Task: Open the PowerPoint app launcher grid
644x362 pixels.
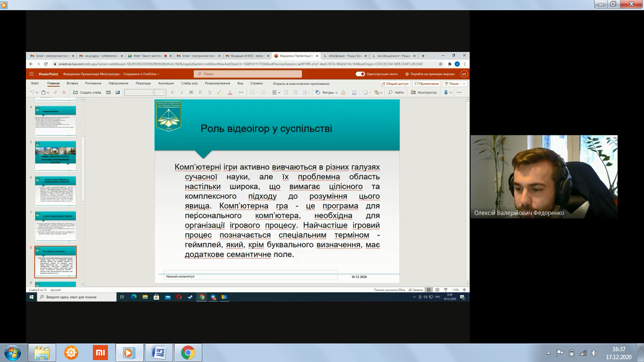Action: click(x=32, y=74)
